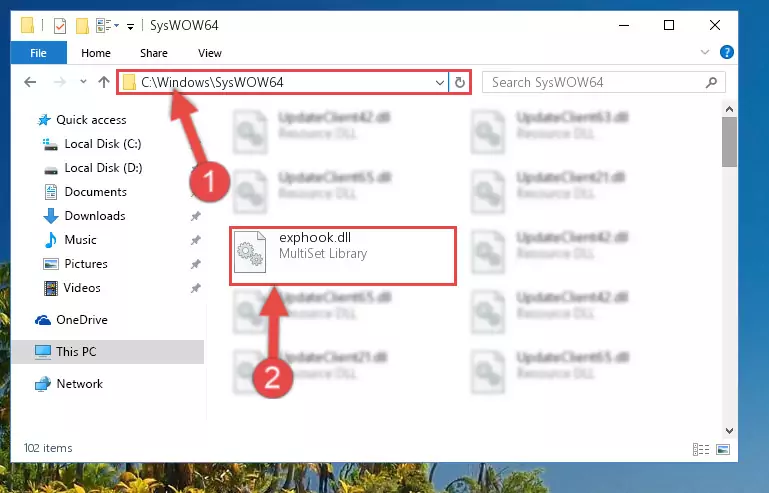Expand the address bar history dropdown
This screenshot has width=769, height=493.
[x=439, y=82]
